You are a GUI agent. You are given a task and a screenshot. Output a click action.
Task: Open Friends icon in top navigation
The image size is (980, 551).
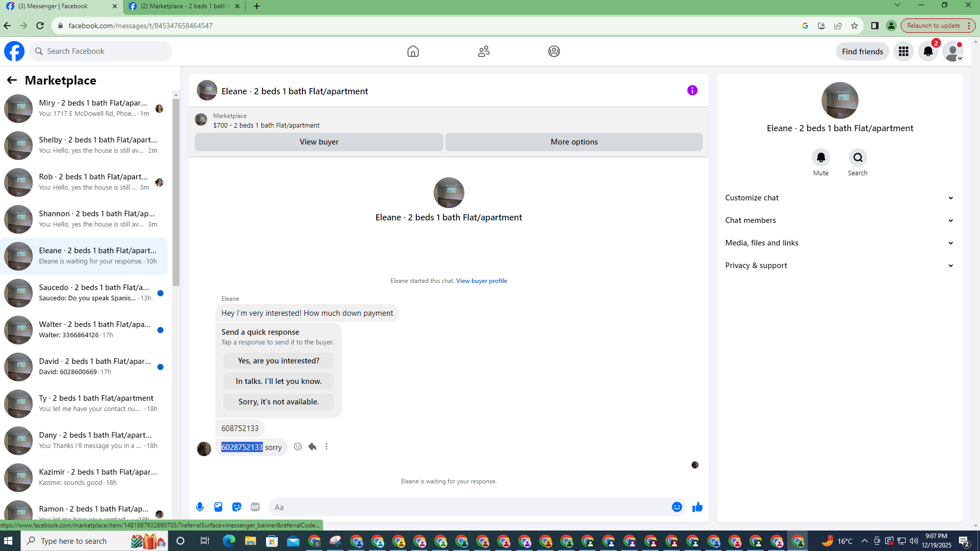pos(483,51)
